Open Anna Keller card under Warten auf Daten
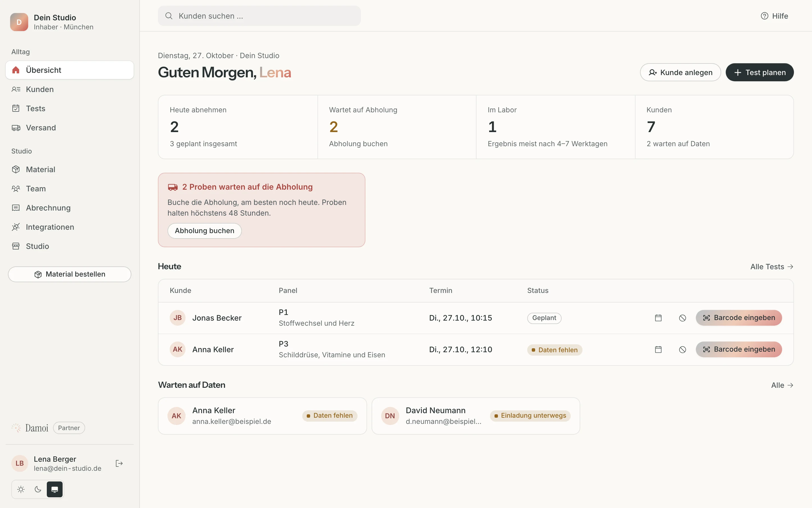 [262, 416]
